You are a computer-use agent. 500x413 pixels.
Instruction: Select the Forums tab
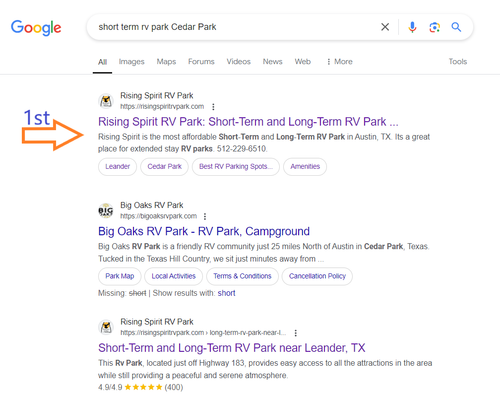click(201, 62)
